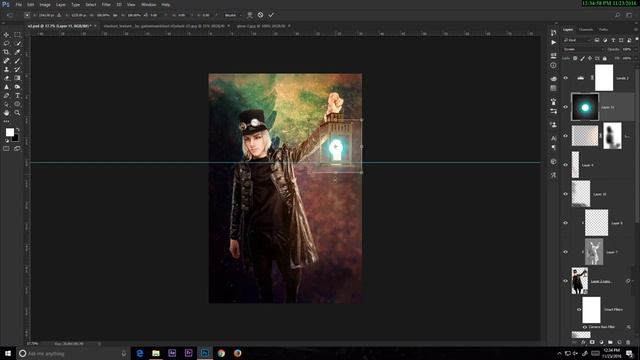Toggle maintain aspect ratio link
Image resolution: width=640 pixels, height=360 pixels.
[x=115, y=15]
